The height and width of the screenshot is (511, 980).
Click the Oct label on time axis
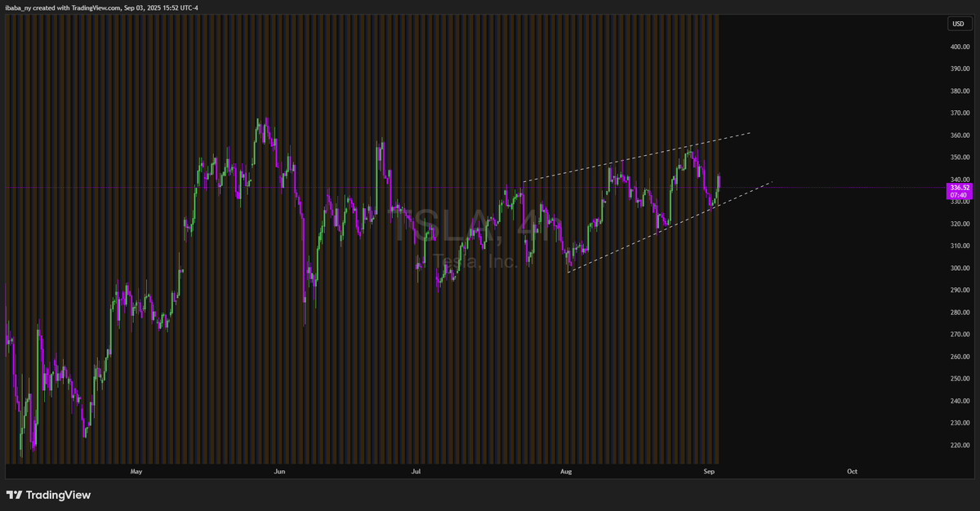(852, 472)
